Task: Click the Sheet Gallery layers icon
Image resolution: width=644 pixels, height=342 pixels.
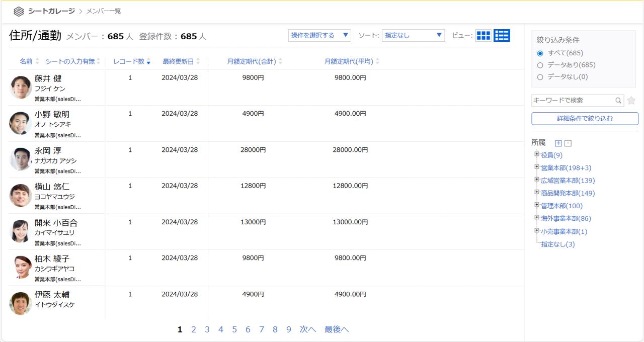Action: click(19, 11)
